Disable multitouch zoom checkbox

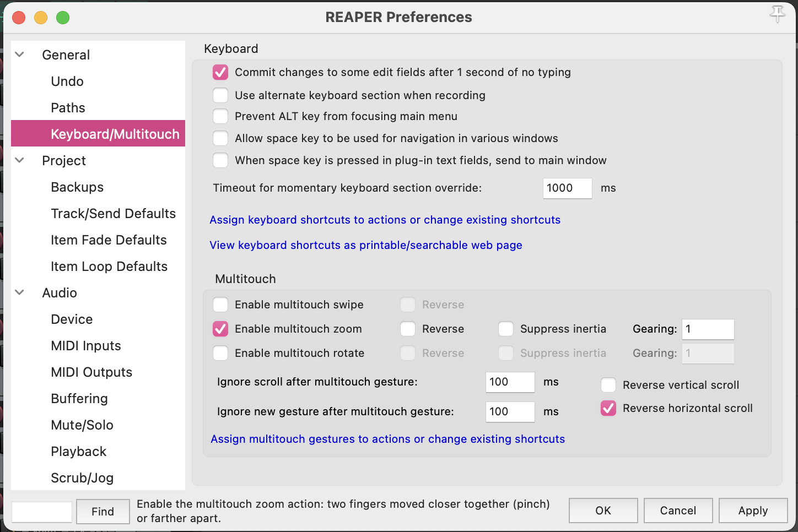(x=220, y=329)
